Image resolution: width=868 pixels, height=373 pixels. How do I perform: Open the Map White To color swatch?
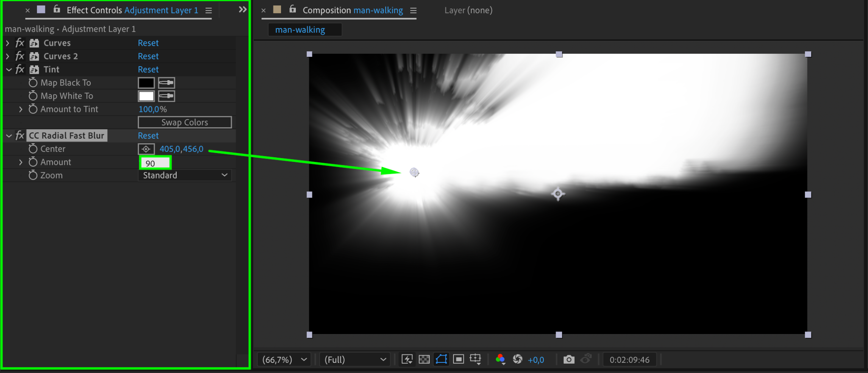coord(146,96)
